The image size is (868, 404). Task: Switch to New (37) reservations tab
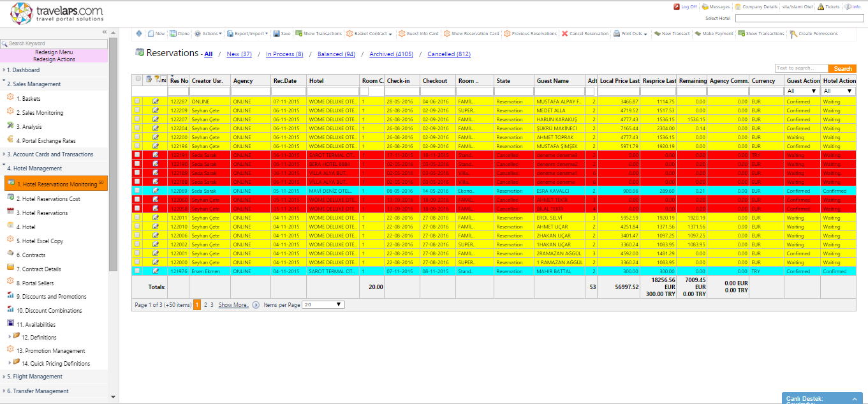[x=239, y=54]
